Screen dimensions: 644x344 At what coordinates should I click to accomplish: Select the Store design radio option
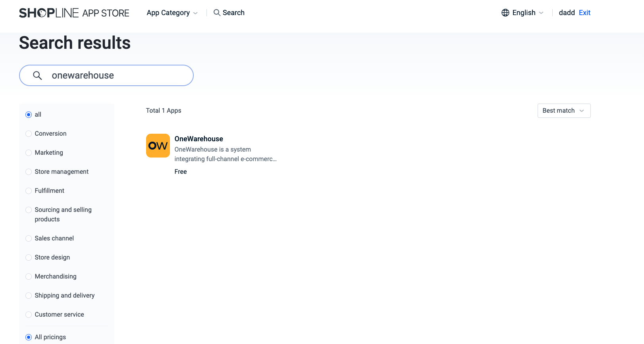29,258
